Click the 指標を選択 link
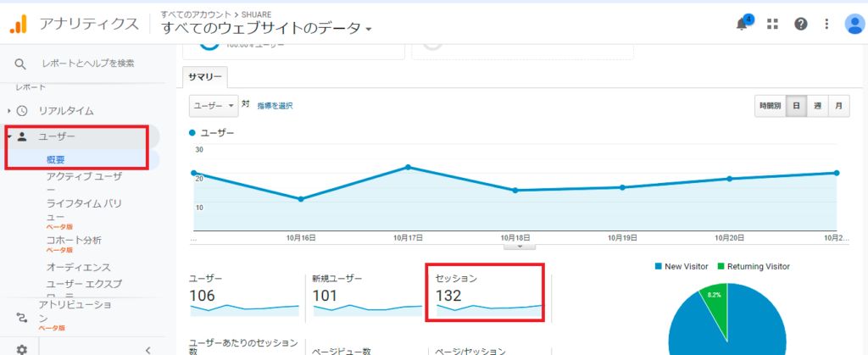 [275, 106]
